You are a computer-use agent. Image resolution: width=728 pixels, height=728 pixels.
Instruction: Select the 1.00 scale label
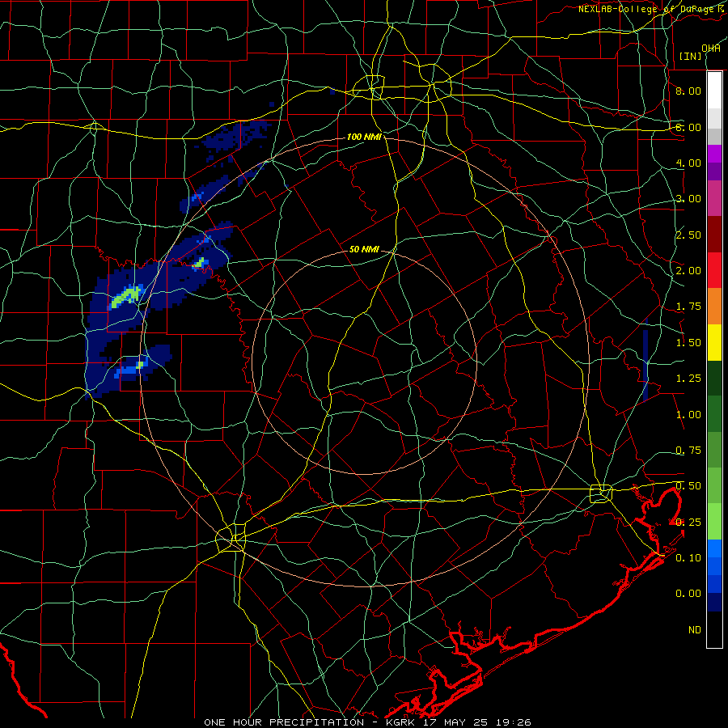pyautogui.click(x=688, y=415)
